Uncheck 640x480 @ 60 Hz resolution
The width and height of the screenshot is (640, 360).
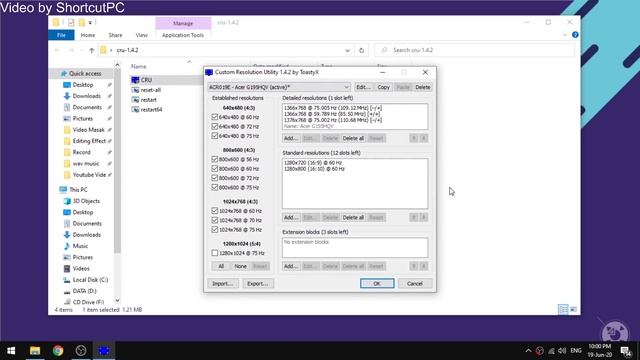coord(215,117)
